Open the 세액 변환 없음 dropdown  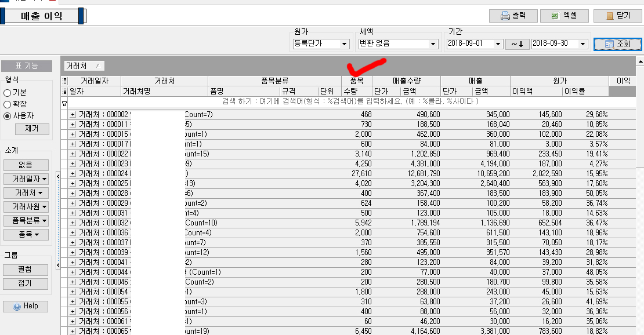432,44
